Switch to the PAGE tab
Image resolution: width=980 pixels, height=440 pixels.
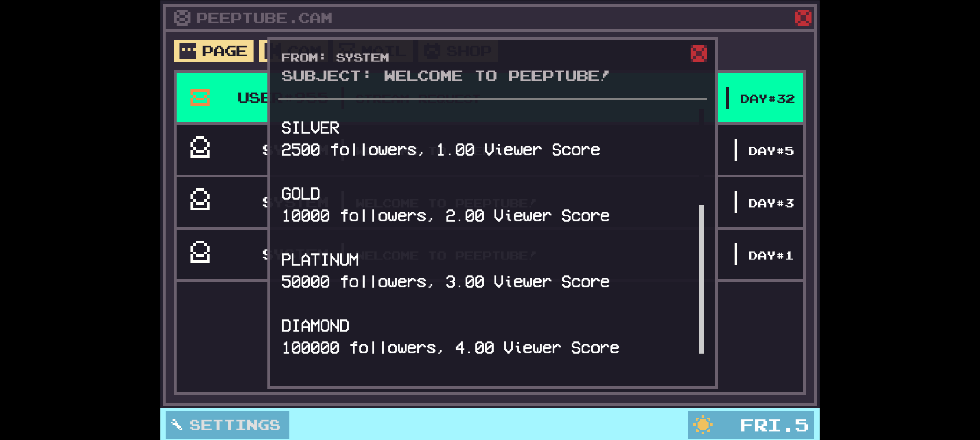(214, 51)
